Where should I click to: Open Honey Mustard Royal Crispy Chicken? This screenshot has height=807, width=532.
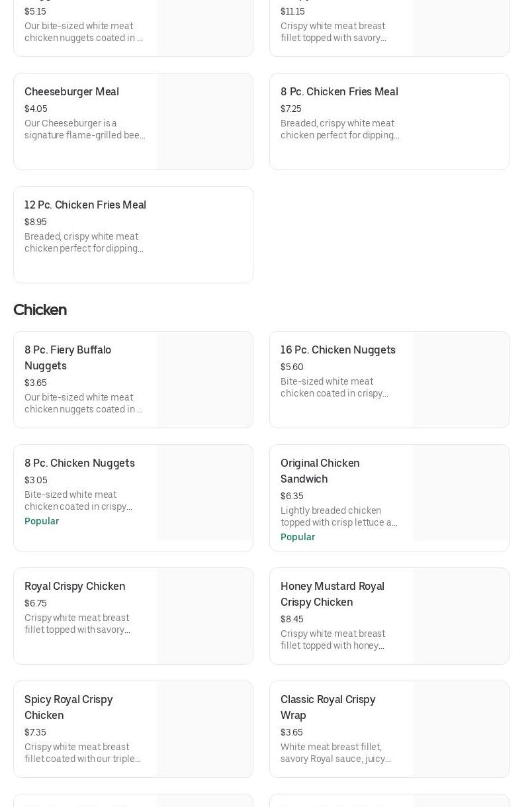coord(332,594)
